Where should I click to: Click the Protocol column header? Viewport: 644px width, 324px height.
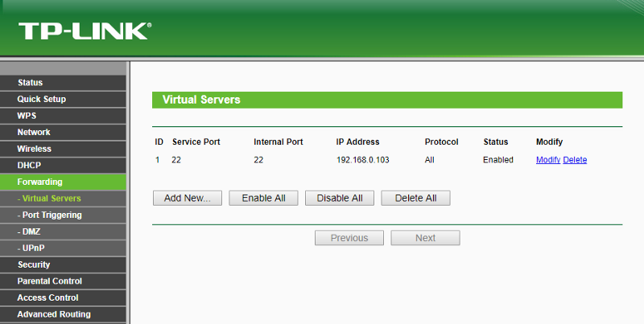pos(441,142)
